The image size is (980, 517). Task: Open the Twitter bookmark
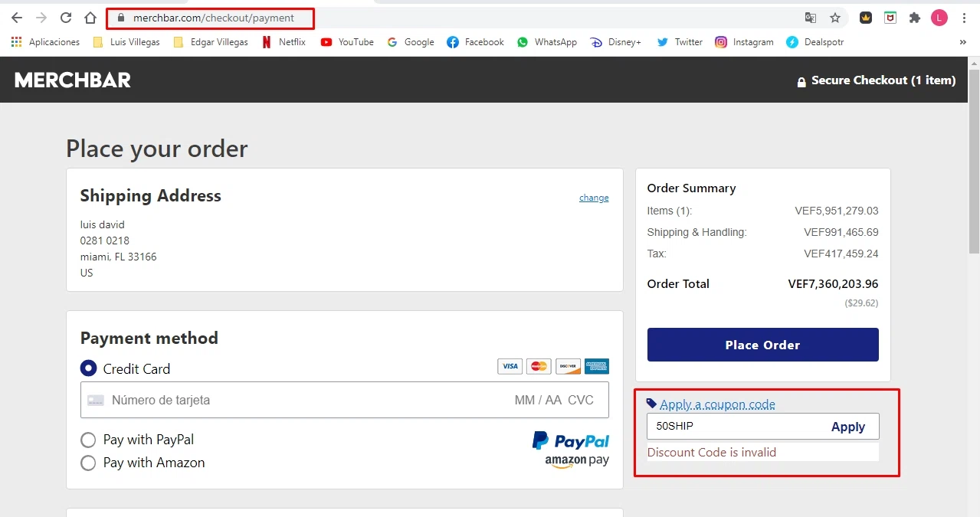pos(680,42)
